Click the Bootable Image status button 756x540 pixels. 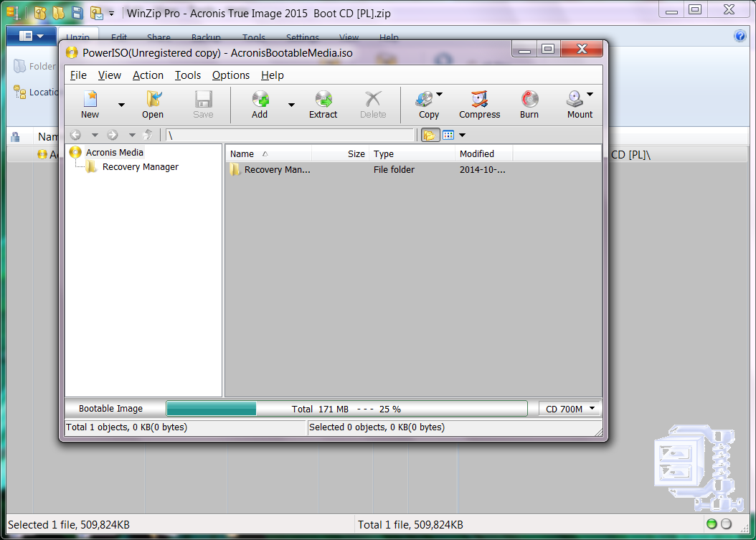(x=111, y=408)
